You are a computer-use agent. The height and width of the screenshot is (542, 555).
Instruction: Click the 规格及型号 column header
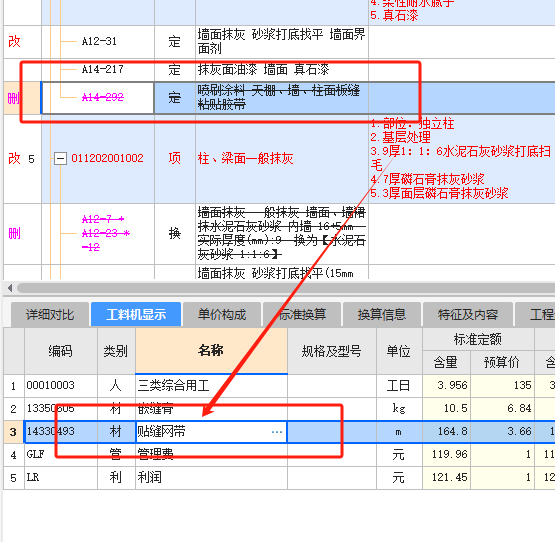332,351
